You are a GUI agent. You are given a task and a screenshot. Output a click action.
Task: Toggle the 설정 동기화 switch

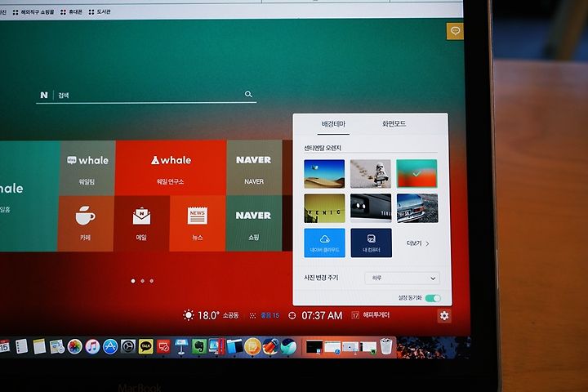coord(433,298)
